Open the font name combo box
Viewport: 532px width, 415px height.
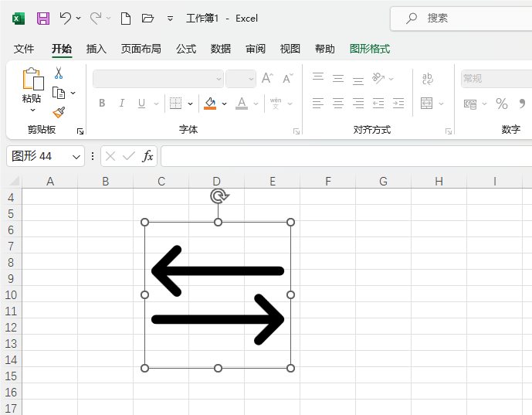158,79
